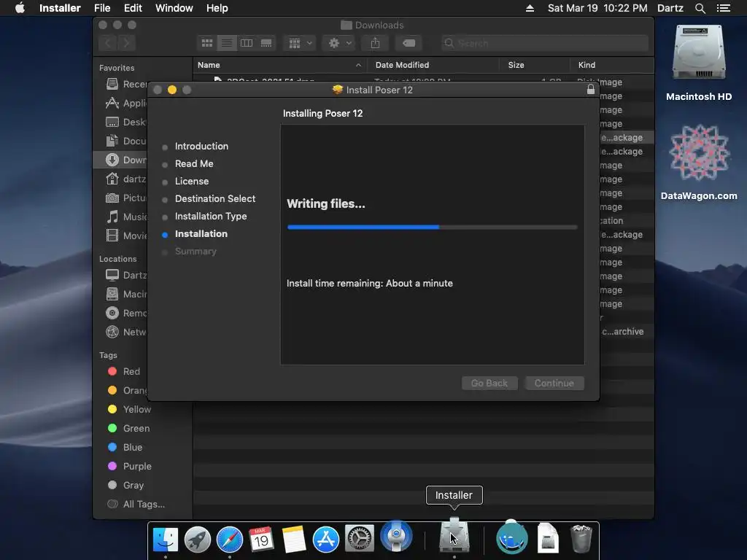747x560 pixels.
Task: Click the Installer icon in Dock
Action: (454, 536)
